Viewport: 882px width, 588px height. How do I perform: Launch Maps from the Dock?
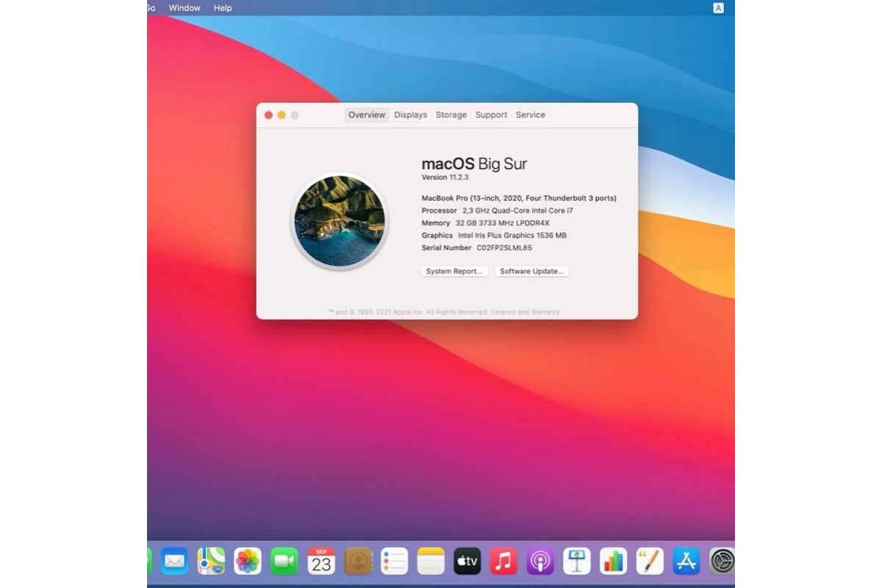point(211,562)
